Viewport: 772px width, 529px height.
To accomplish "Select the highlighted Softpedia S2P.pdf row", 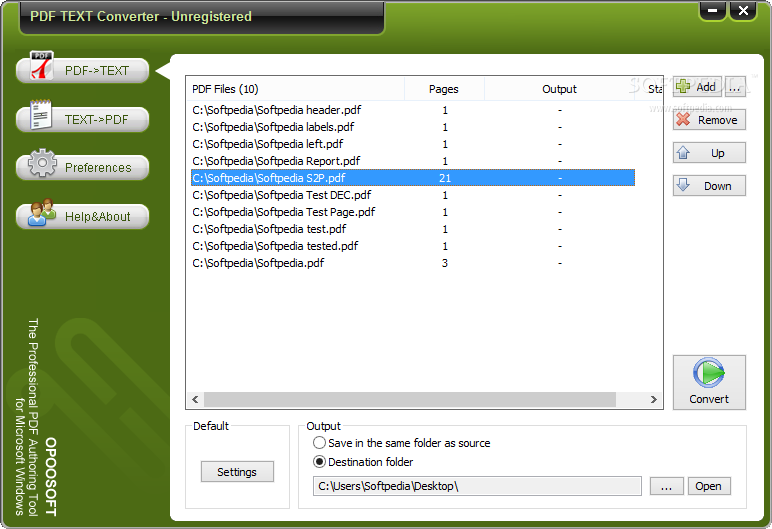I will coord(413,178).
